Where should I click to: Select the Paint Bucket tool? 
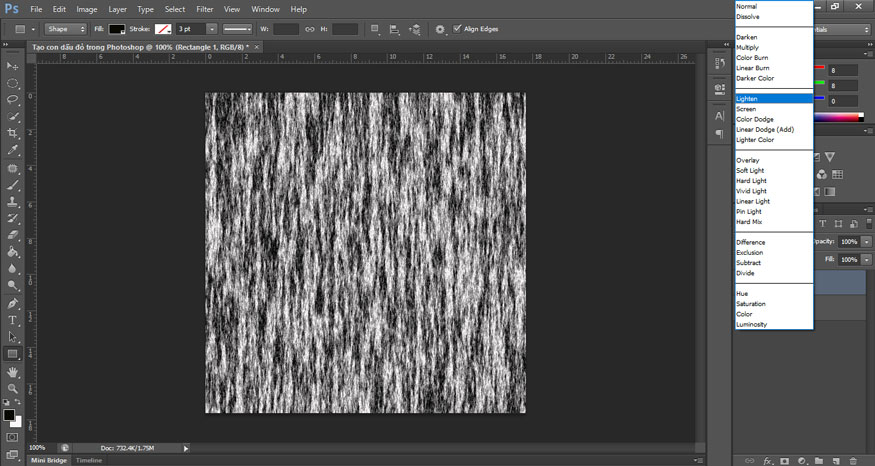(12, 252)
